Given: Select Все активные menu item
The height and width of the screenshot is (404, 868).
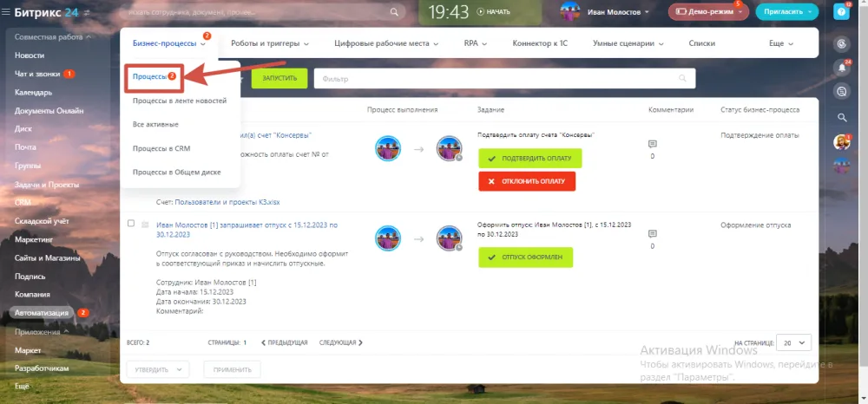Looking at the screenshot, I should [x=155, y=125].
